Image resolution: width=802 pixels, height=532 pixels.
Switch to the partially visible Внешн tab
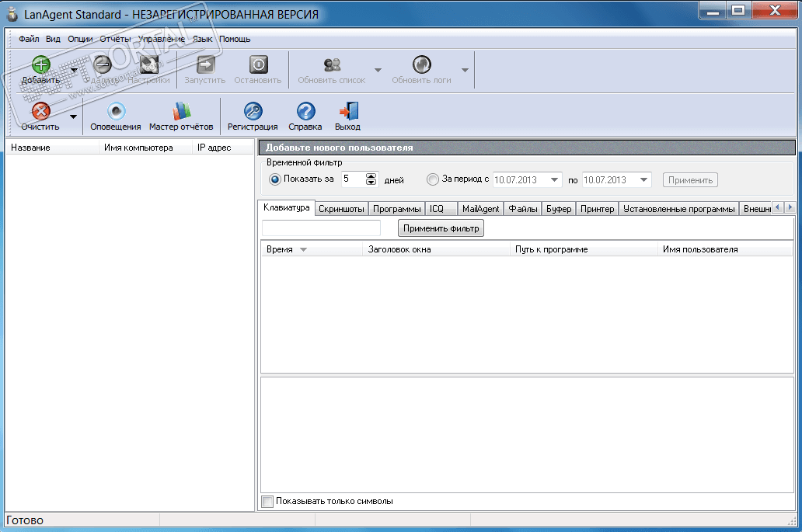(x=756, y=208)
